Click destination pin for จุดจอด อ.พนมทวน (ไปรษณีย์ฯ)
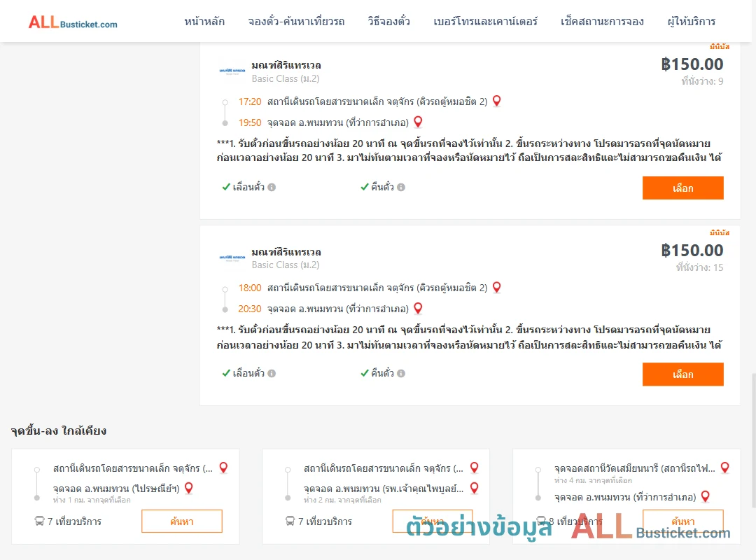 pos(189,488)
